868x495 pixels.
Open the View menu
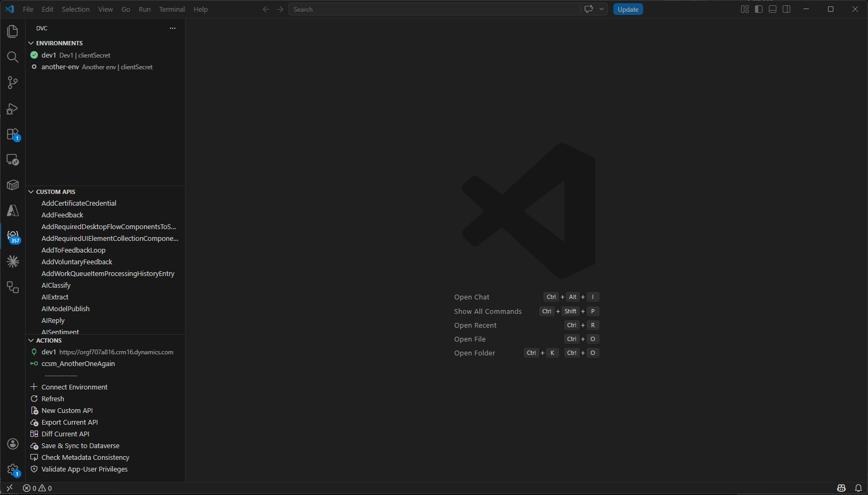click(x=106, y=9)
